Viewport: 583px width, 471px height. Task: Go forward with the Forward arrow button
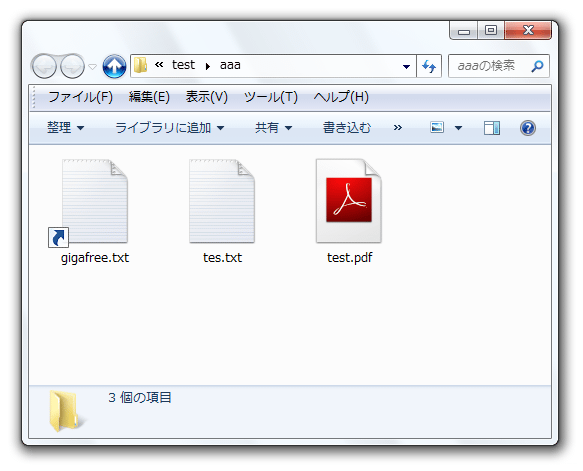point(72,66)
